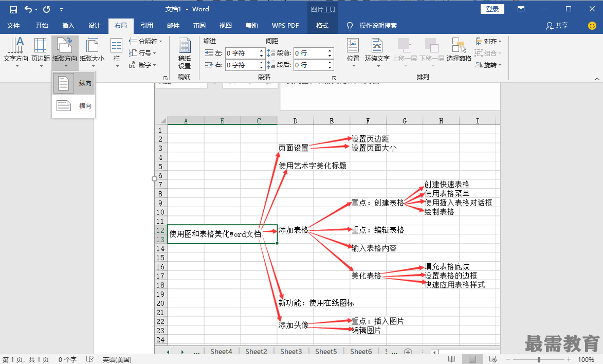Open the 段落 paragraph dialog launcher
This screenshot has width=603, height=364.
[334, 78]
